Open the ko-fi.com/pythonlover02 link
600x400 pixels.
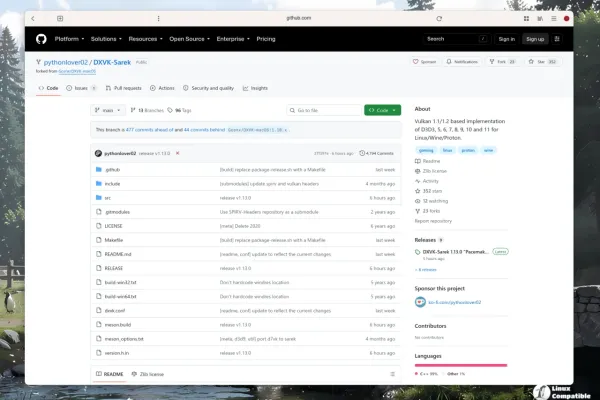455,302
